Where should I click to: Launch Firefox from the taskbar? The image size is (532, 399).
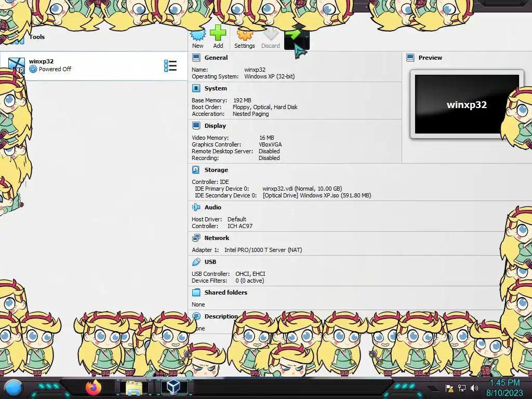[94, 388]
